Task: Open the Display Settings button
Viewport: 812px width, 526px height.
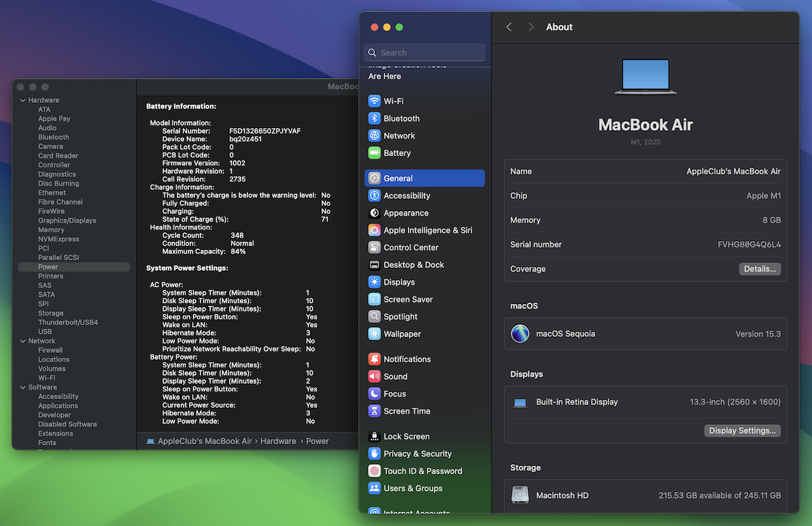Action: (742, 431)
